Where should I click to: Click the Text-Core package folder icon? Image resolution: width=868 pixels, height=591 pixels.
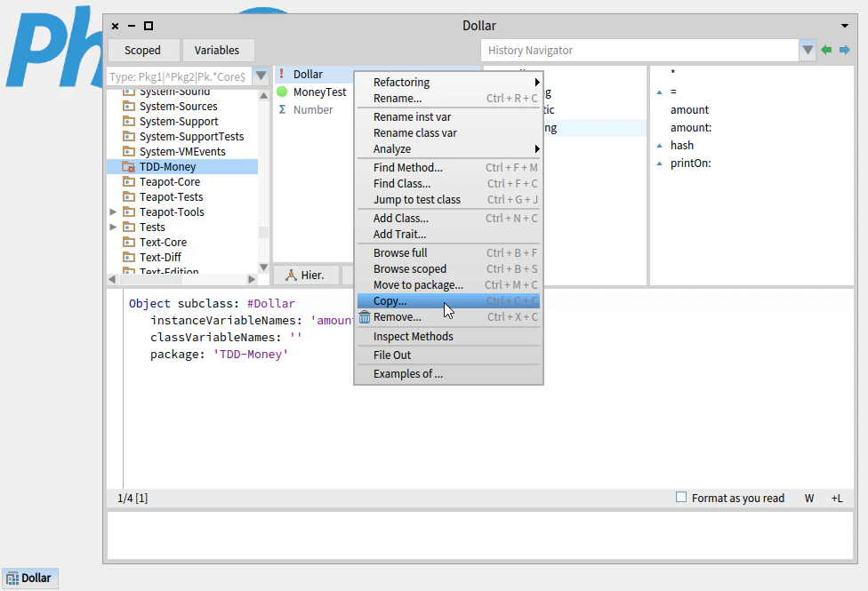pyautogui.click(x=128, y=242)
